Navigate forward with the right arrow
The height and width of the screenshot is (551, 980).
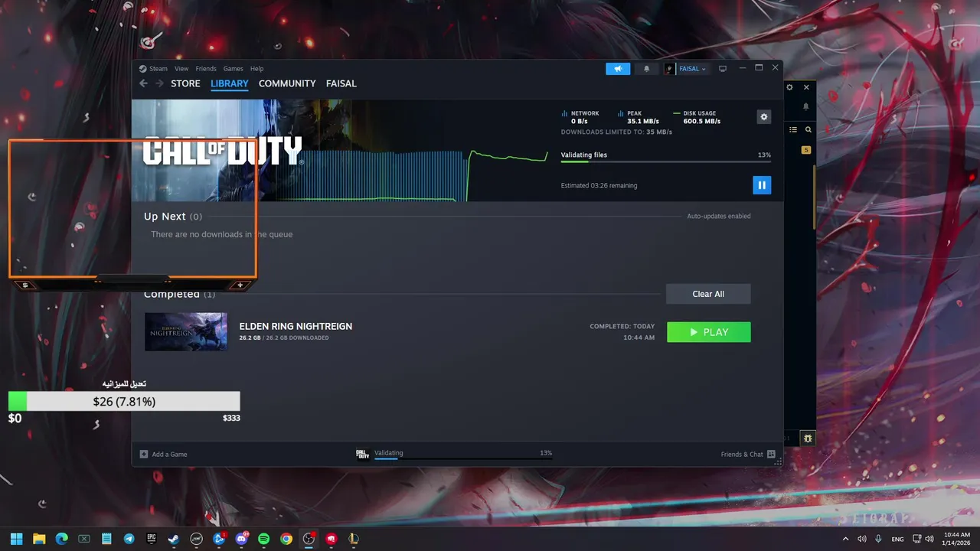point(159,83)
